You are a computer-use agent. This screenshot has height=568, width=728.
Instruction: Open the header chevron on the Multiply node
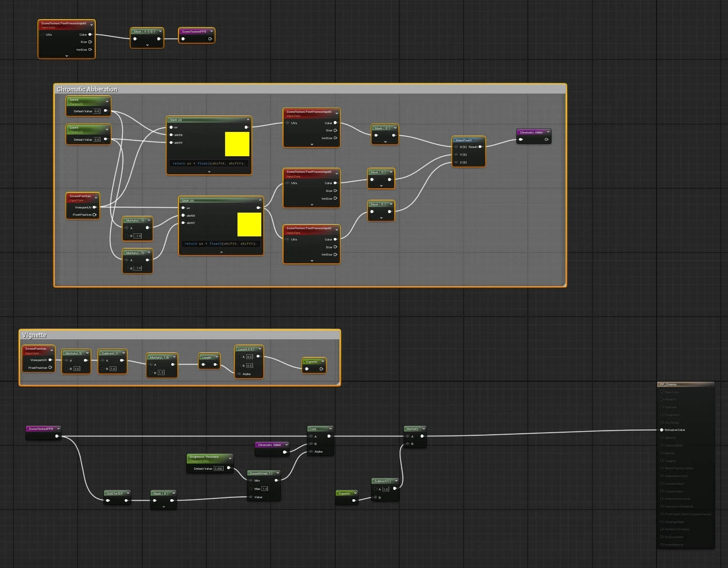click(x=425, y=429)
